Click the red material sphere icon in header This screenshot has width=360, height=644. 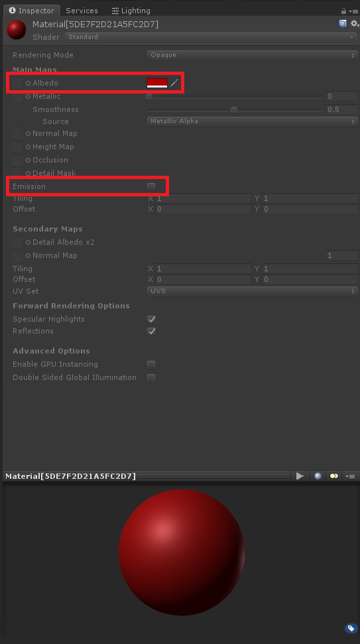click(17, 30)
